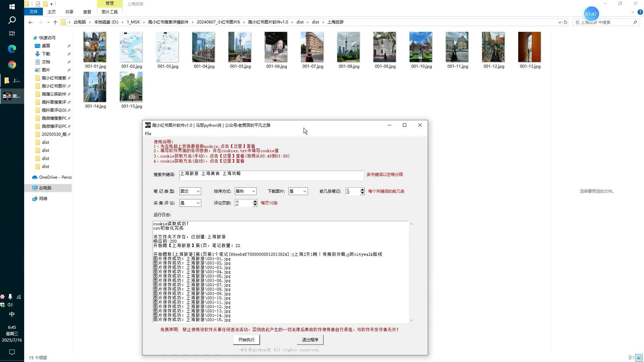Click the taskbar search magnifier icon
This screenshot has width=644, height=362.
click(12, 20)
